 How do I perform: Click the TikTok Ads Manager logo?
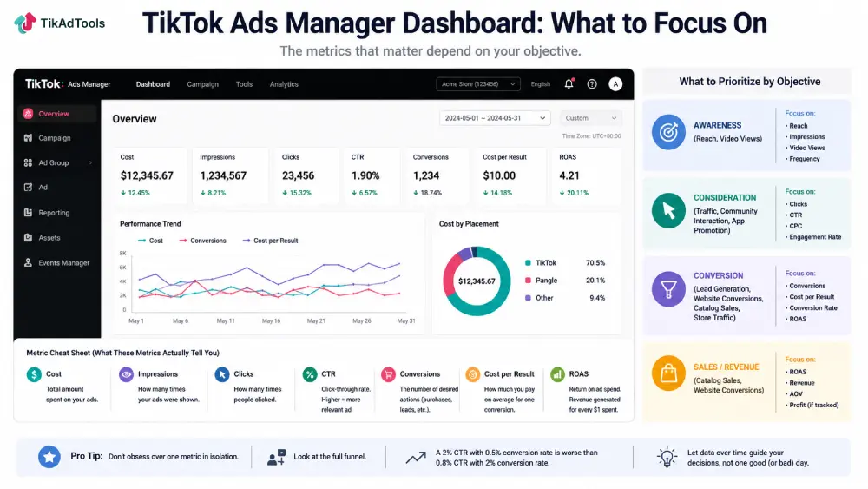click(x=68, y=83)
